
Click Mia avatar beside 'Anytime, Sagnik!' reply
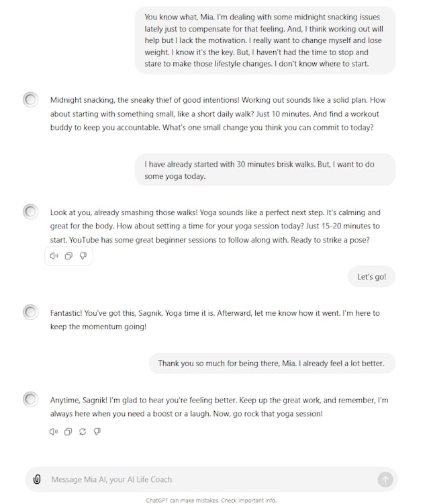30,400
